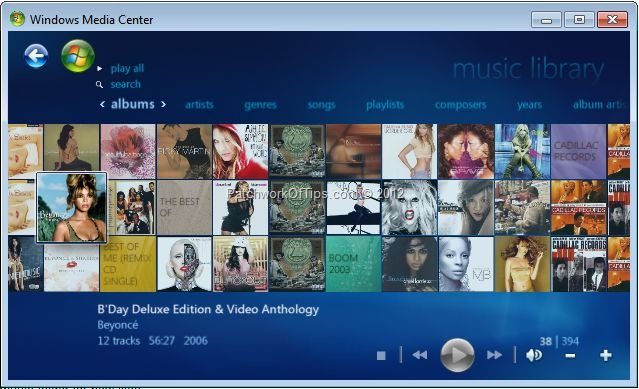Screen dimensions: 639x389
Task: Open the group photo album next to Beyoncé
Action: pos(132,208)
